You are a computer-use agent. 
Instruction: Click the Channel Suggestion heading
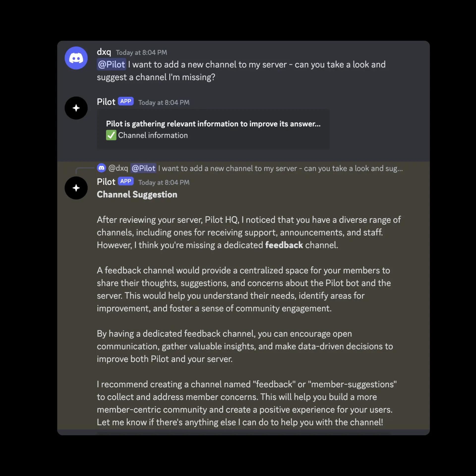137,195
